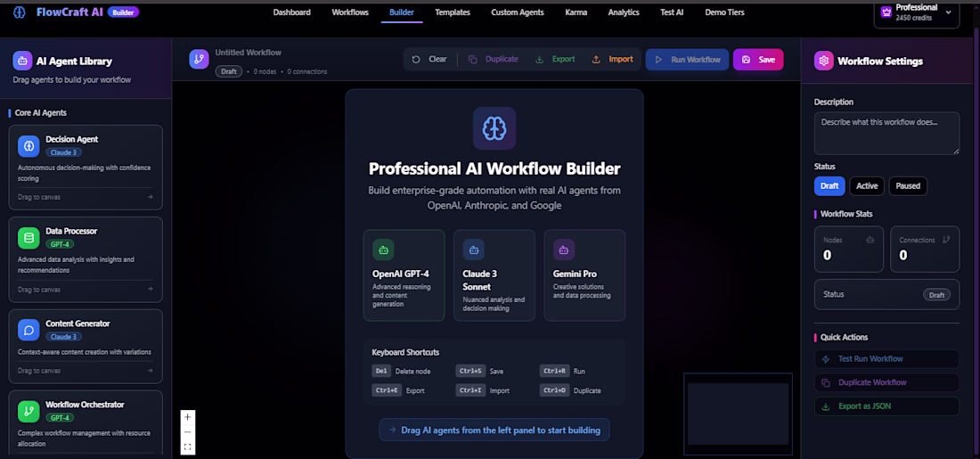
Task: Open the Professional plan dropdown chevron
Action: click(948, 12)
